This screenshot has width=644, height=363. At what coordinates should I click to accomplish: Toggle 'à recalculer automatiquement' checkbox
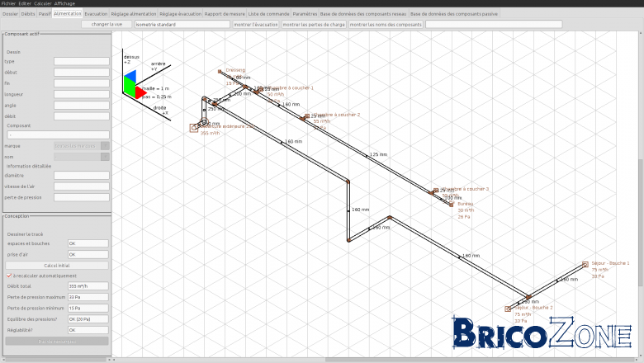[x=9, y=276]
